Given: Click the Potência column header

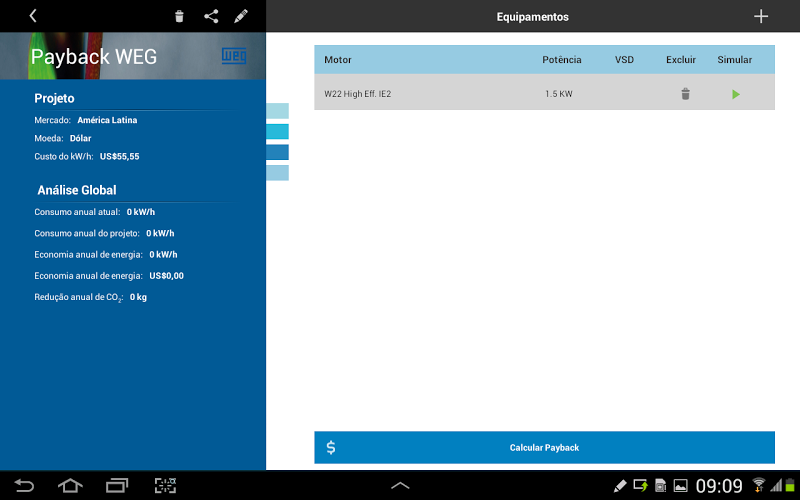Looking at the screenshot, I should [562, 60].
